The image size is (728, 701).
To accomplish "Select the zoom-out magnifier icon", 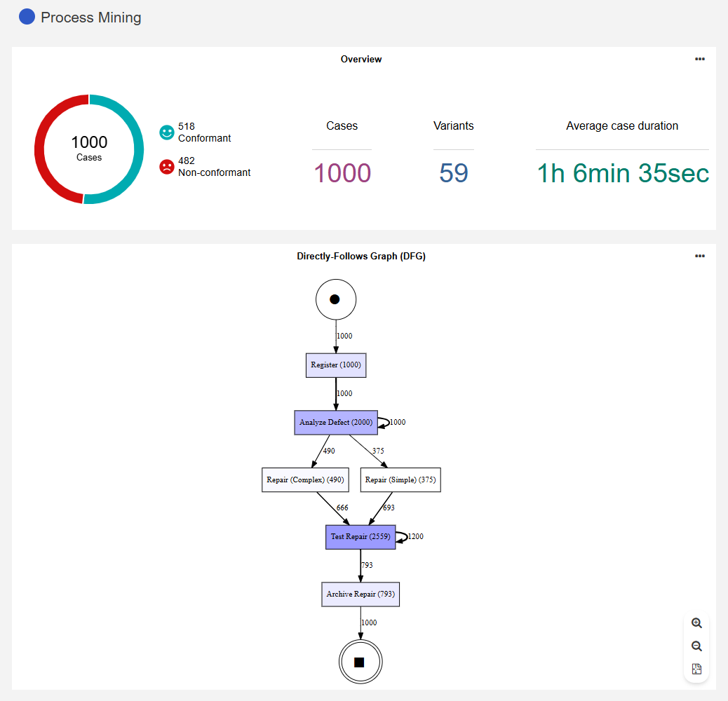I will tap(696, 646).
